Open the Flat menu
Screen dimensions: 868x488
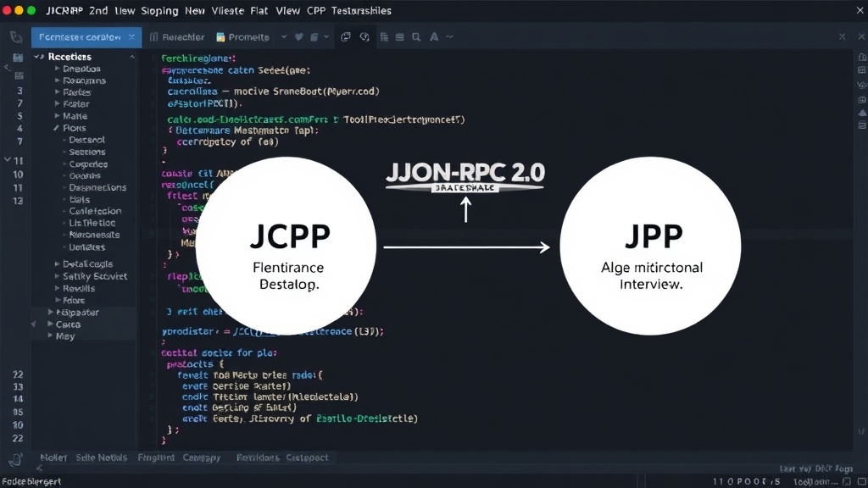259,10
